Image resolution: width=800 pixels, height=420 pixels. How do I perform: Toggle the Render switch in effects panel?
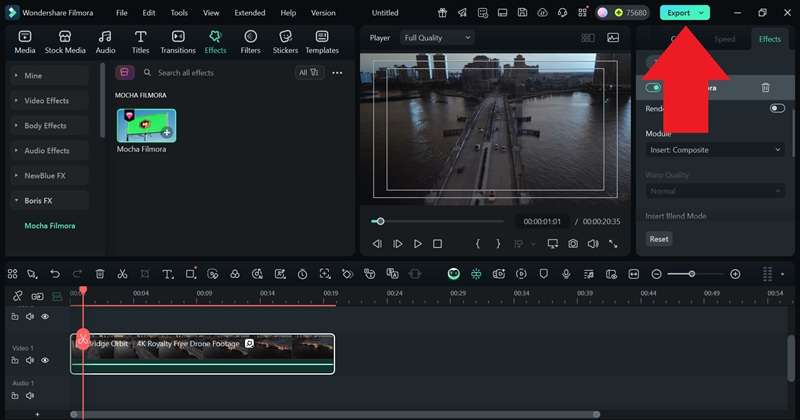pos(777,108)
